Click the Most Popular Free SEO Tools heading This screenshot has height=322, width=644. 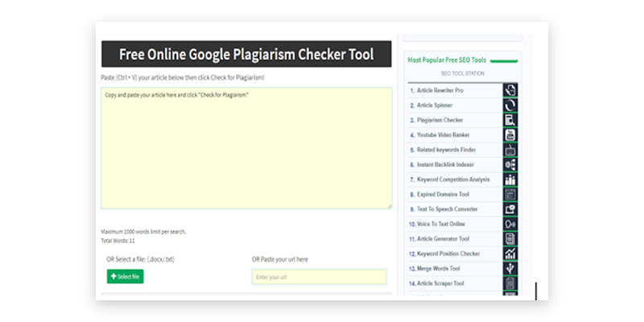click(447, 60)
